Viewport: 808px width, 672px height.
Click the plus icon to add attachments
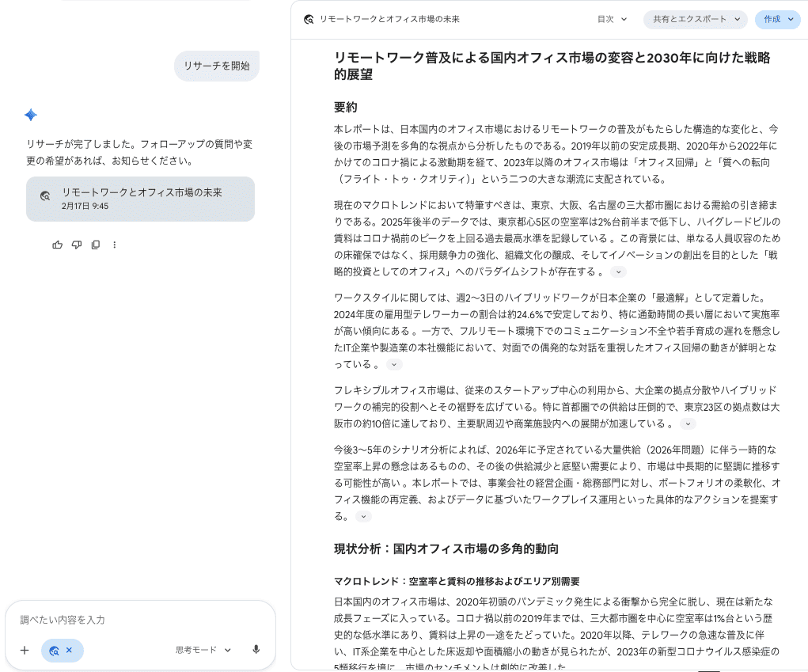(x=25, y=651)
